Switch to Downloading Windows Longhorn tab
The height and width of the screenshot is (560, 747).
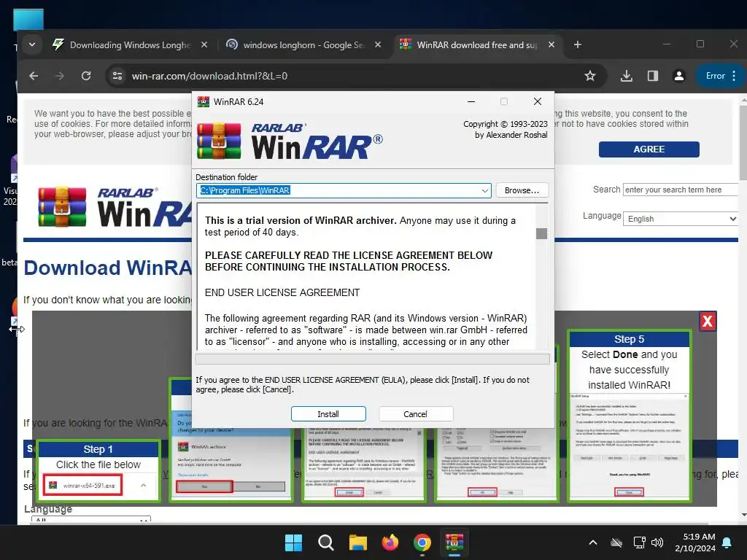pyautogui.click(x=128, y=44)
